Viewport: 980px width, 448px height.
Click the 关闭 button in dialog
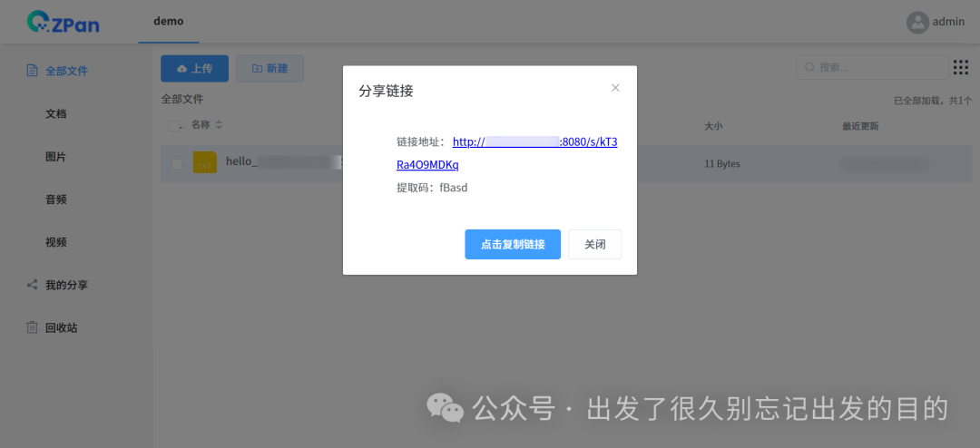(x=595, y=244)
